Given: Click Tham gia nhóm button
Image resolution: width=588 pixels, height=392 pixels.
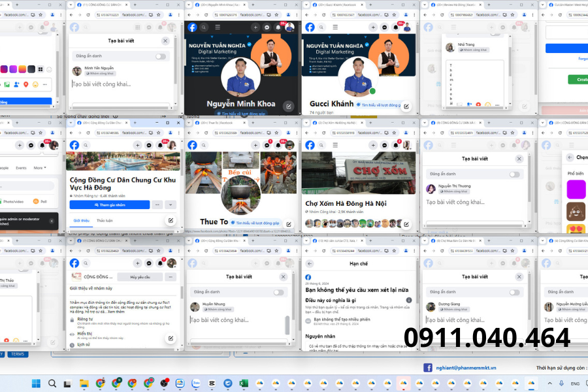Looking at the screenshot, I should pyautogui.click(x=110, y=204).
